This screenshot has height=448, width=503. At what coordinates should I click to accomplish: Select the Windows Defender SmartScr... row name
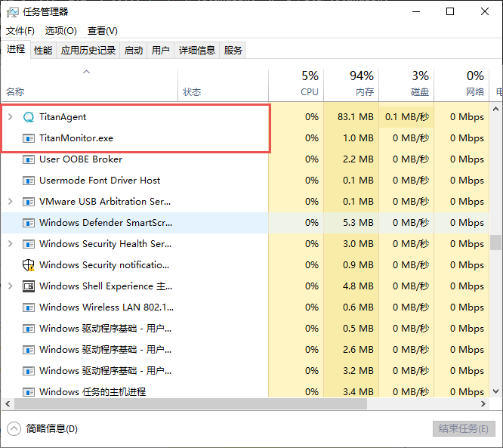pyautogui.click(x=106, y=223)
